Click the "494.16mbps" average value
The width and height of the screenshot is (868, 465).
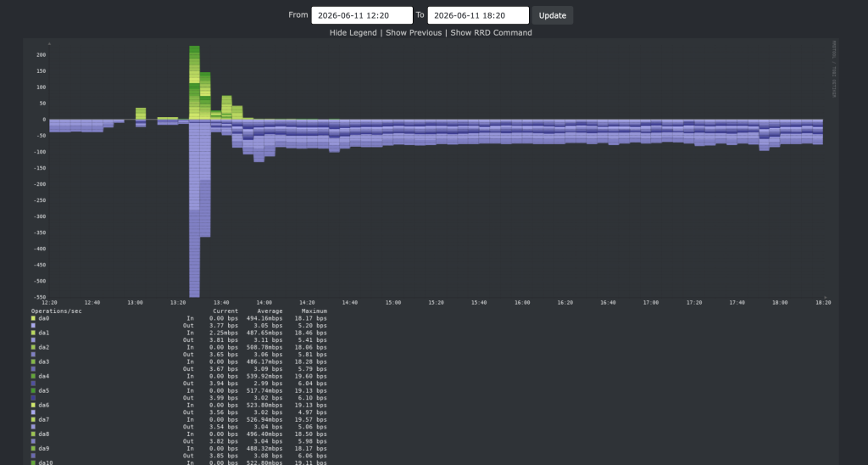click(x=264, y=319)
